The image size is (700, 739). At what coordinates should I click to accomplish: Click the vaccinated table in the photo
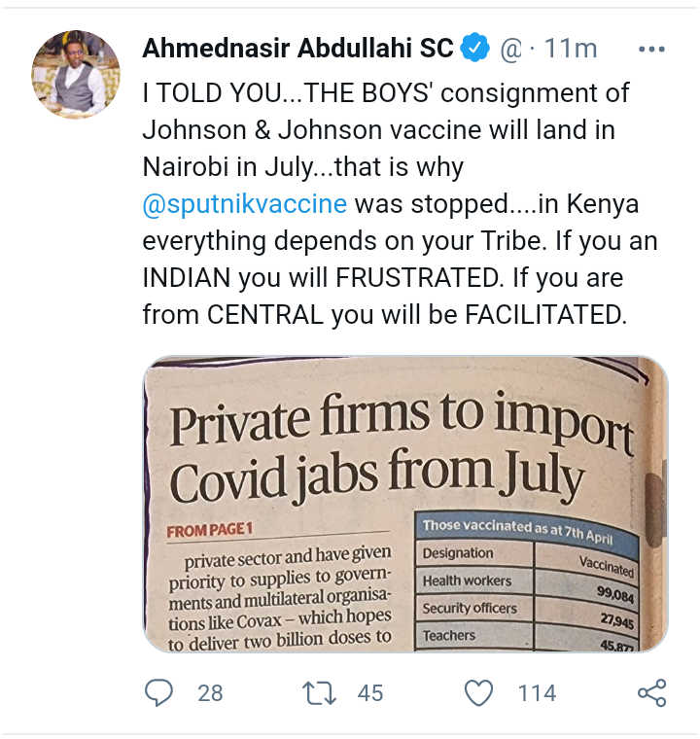[527, 582]
